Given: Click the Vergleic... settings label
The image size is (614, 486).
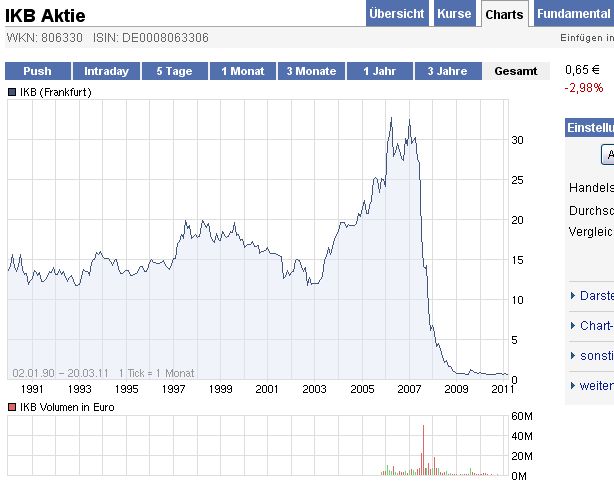Looking at the screenshot, I should [591, 232].
